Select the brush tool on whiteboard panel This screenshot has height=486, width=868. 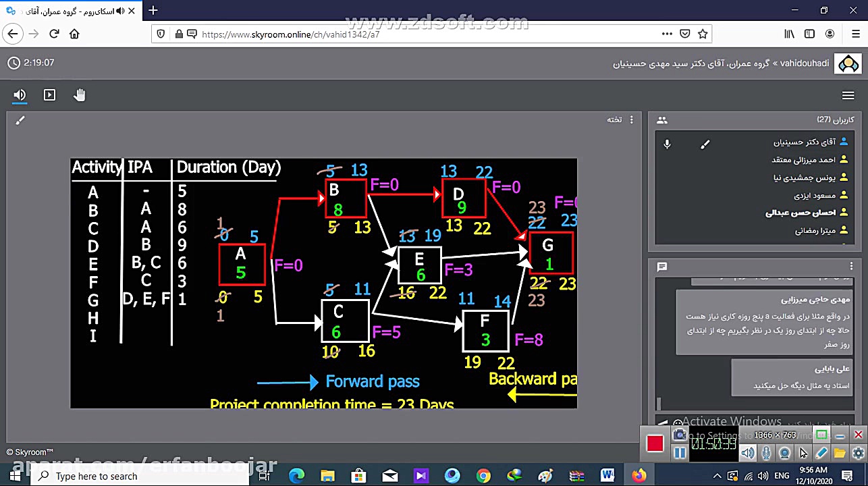[x=20, y=120]
